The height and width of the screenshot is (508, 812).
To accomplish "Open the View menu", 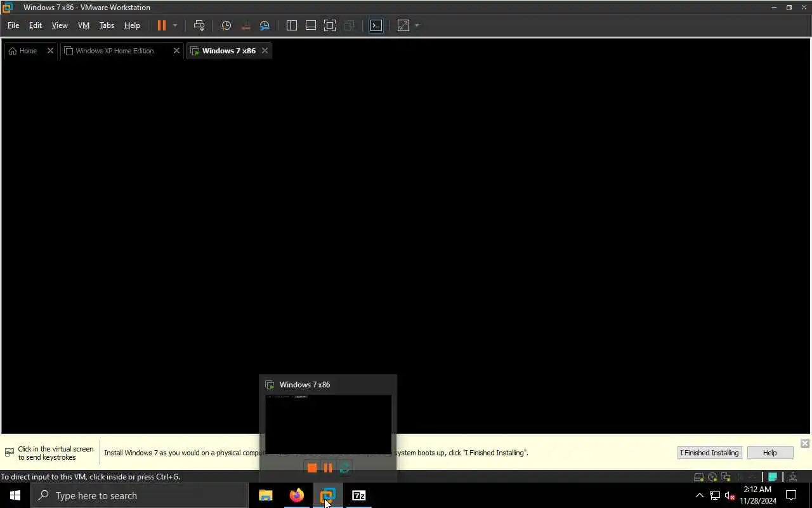I will 60,25.
